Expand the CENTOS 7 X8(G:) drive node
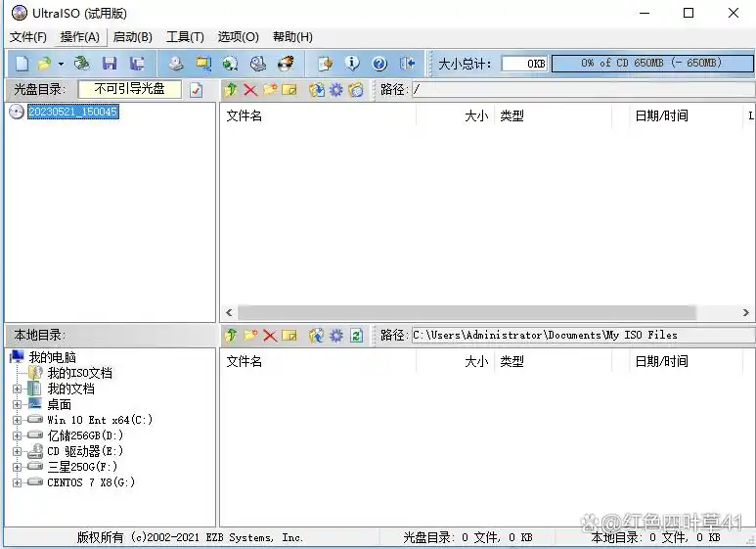The width and height of the screenshot is (756, 549). 17,482
